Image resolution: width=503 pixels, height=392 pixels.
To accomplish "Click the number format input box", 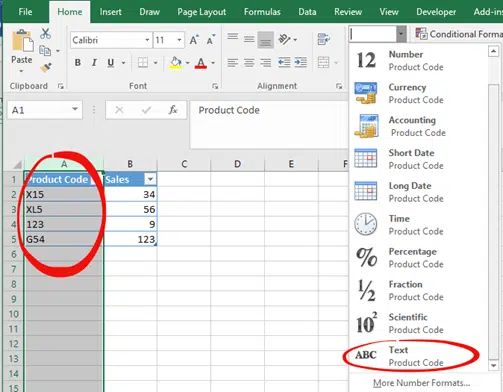I will (373, 34).
